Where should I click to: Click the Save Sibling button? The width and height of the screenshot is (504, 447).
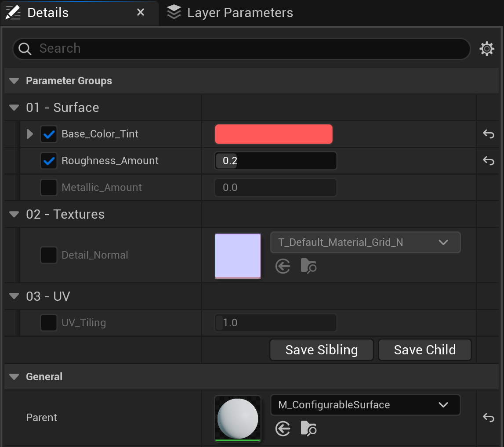(x=322, y=350)
